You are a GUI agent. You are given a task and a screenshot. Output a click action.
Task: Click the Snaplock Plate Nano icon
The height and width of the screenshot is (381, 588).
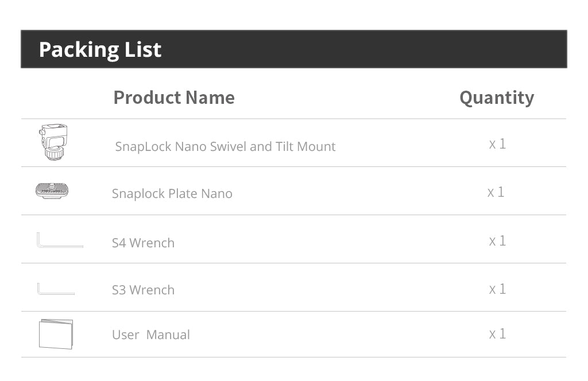pyautogui.click(x=52, y=190)
